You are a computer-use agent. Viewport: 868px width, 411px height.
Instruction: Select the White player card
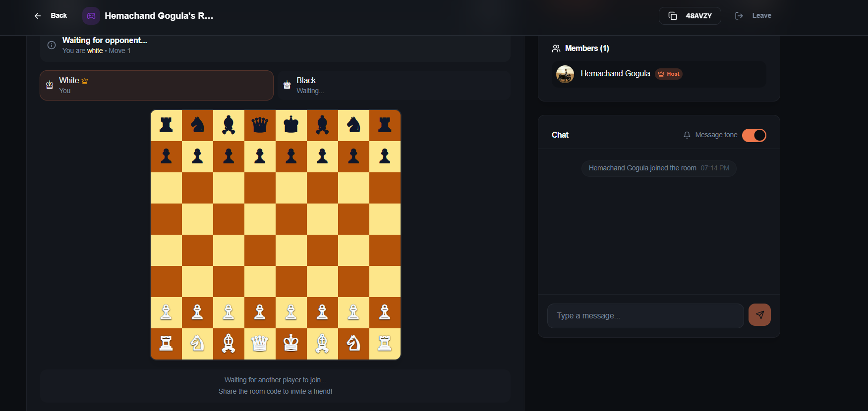[157, 85]
